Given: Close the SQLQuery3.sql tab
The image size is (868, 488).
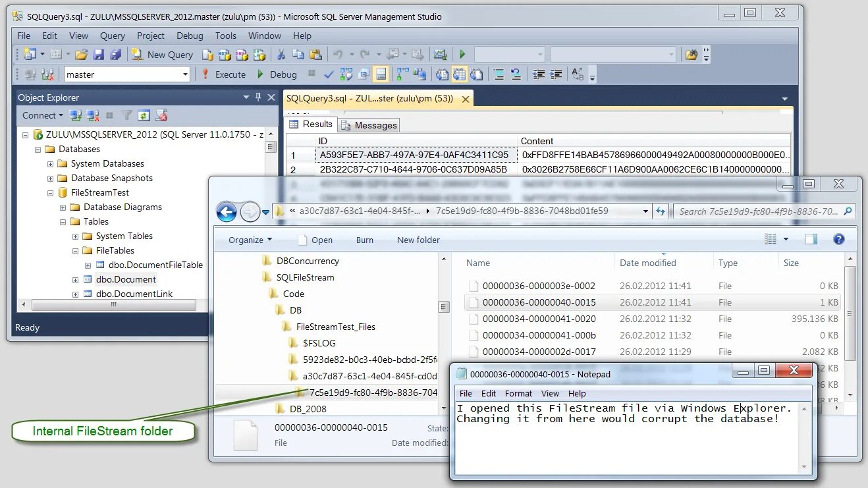Looking at the screenshot, I should [466, 99].
